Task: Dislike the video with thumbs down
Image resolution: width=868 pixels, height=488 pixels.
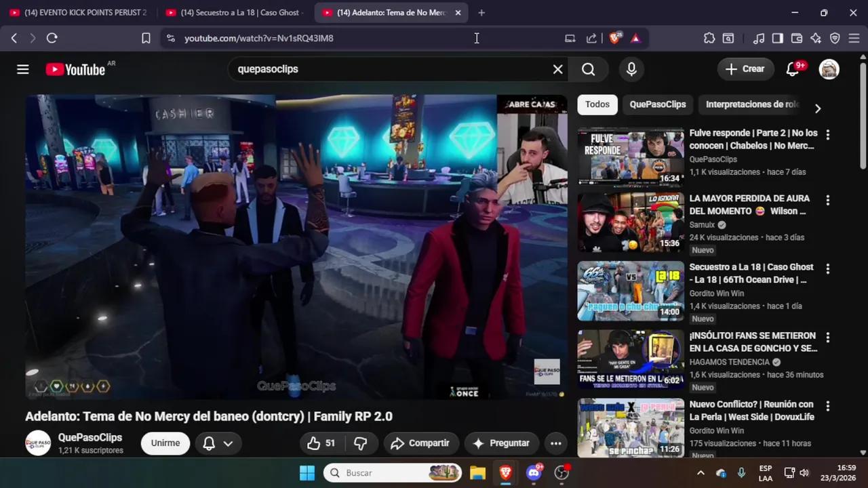Action: [x=361, y=443]
